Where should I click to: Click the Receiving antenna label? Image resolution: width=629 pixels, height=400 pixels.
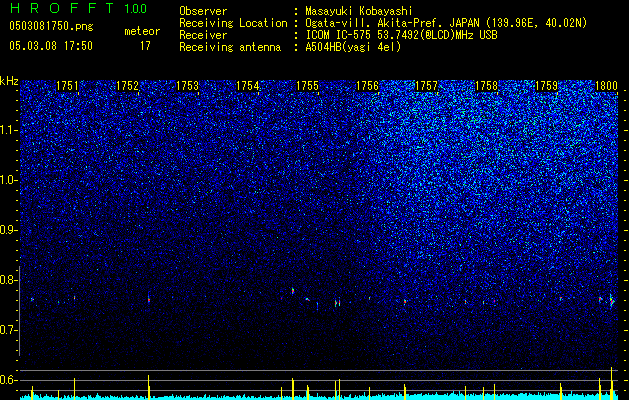230,47
